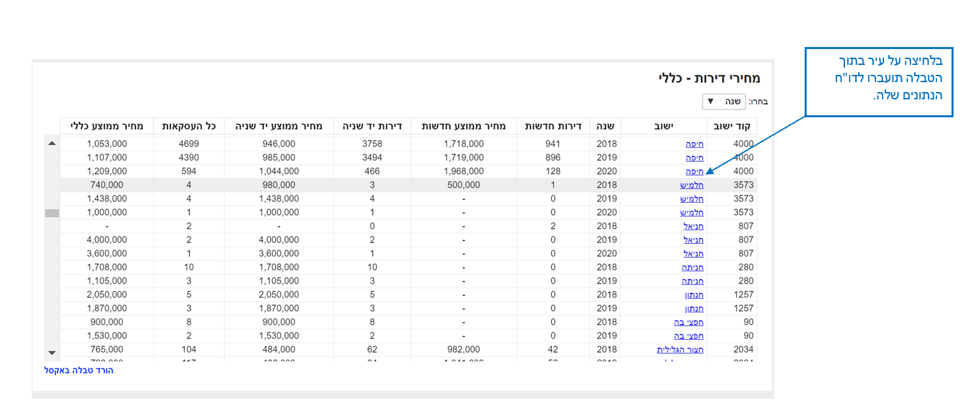
Task: Click the מחיר ממוצע כללי column header
Action: point(98,126)
